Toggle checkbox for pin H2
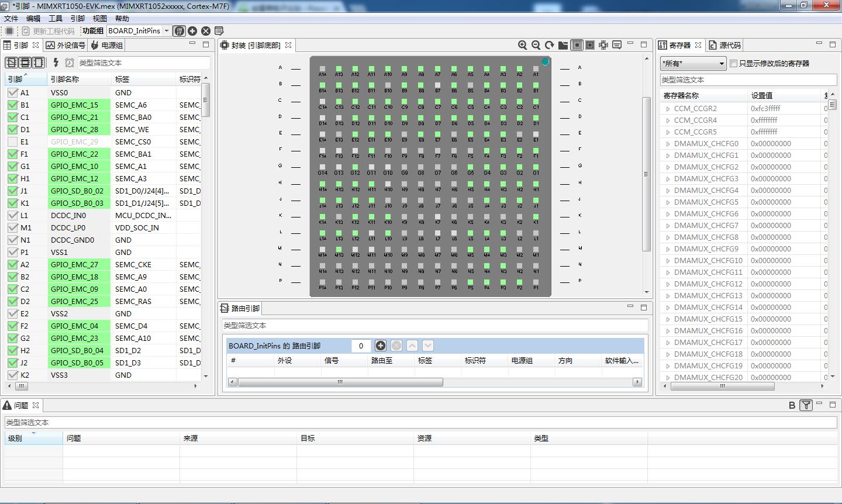 coord(12,350)
